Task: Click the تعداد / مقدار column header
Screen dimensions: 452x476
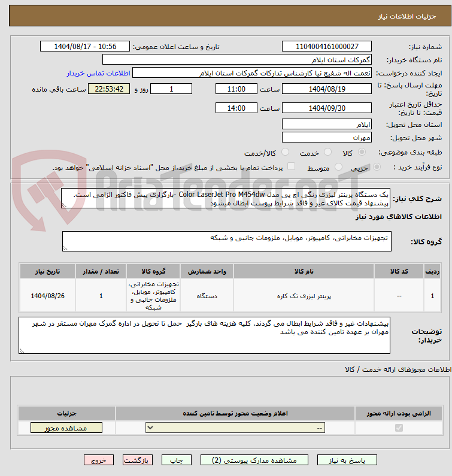Action: pos(101,271)
